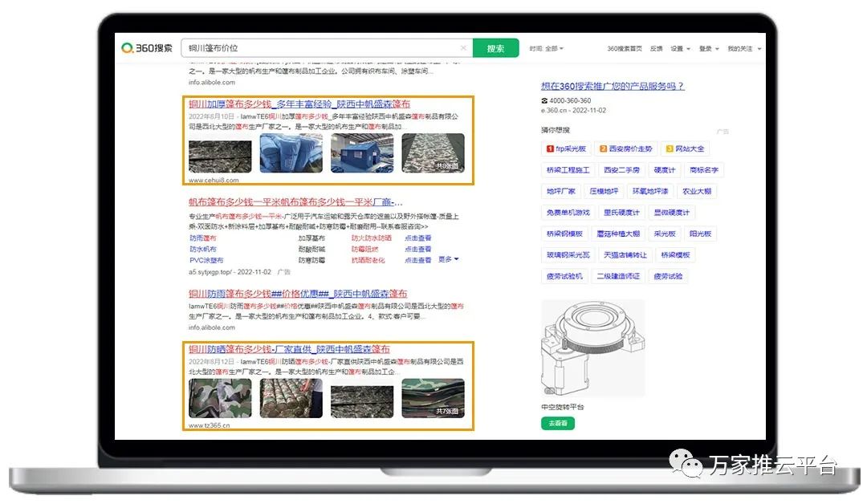Click the 360搜索 logo
Screen dimensions: 867x504
click(x=147, y=48)
